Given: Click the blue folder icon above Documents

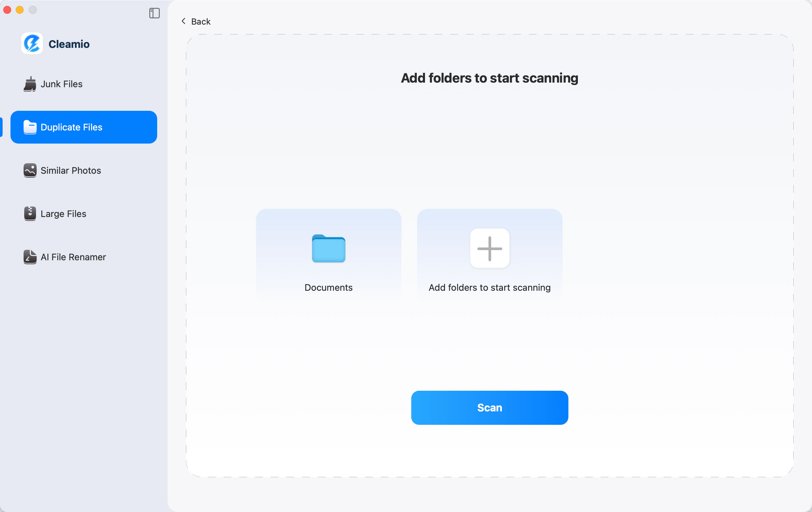Looking at the screenshot, I should click(x=328, y=249).
